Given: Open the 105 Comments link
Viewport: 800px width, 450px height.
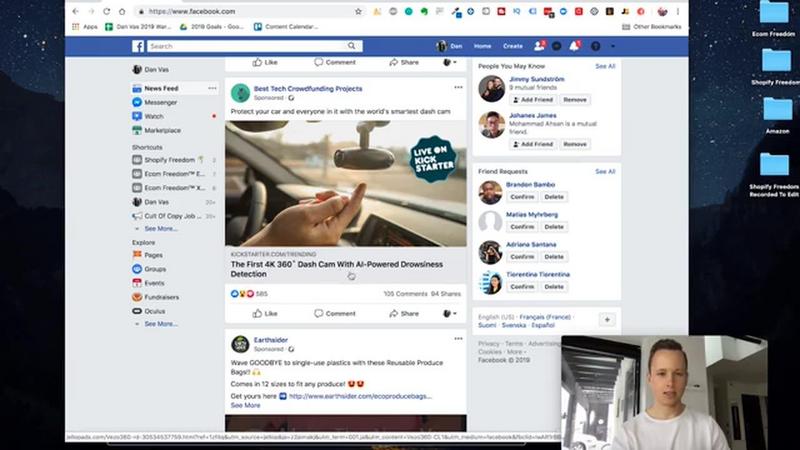Looking at the screenshot, I should coord(405,294).
